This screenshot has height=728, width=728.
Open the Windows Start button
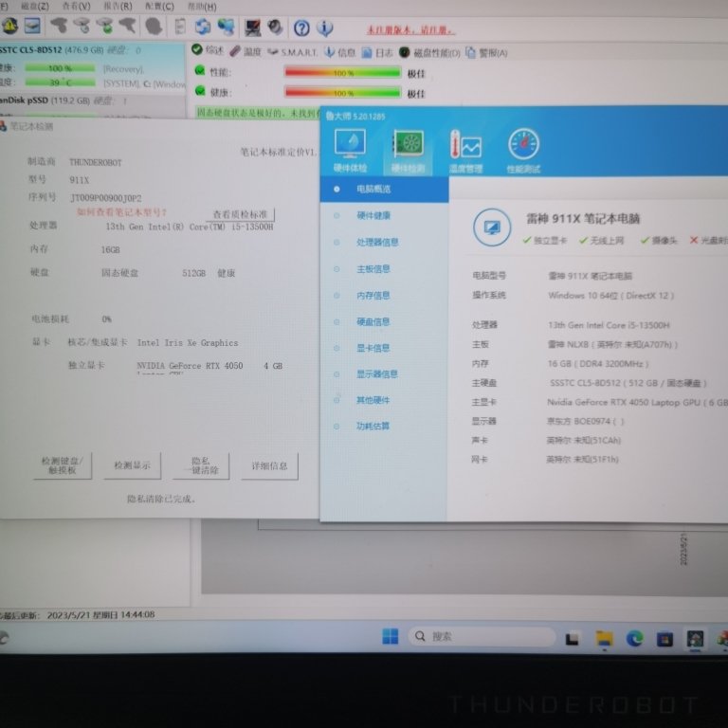tap(390, 636)
